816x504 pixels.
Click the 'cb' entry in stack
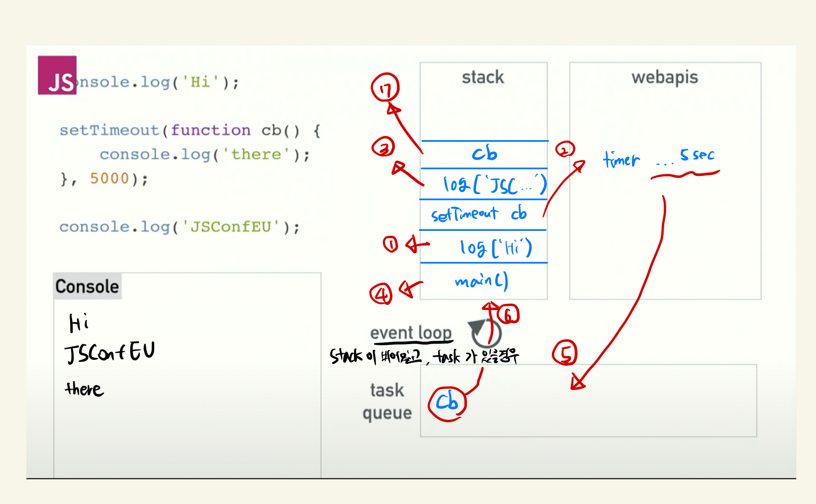485,153
